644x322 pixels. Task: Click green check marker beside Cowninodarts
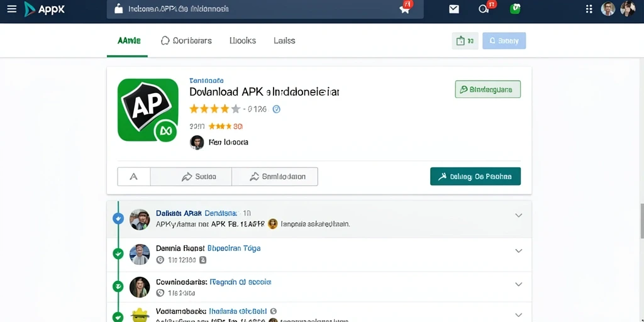(x=118, y=286)
